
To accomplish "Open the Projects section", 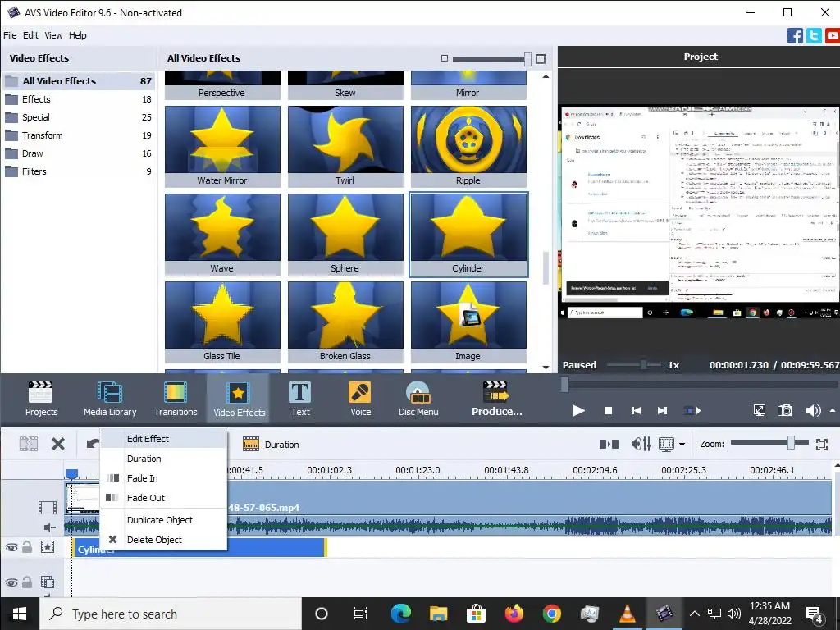I will [41, 398].
